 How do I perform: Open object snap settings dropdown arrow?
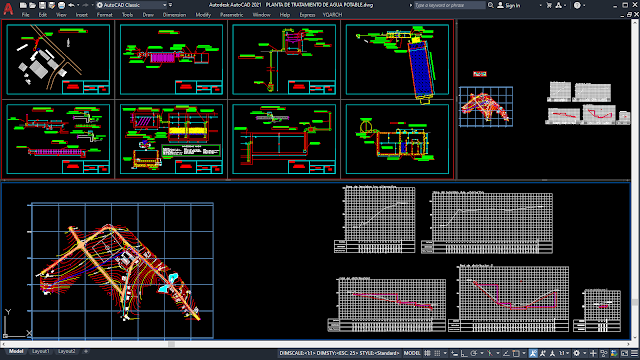(x=524, y=353)
